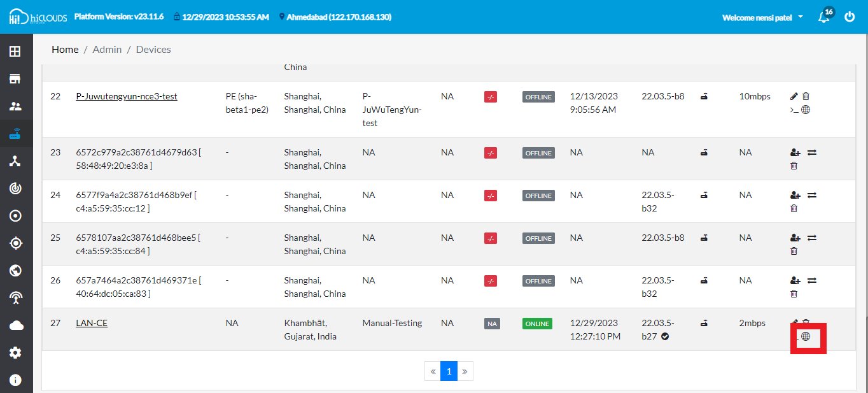Click the PE (sha-beta1-pe2) cell

pyautogui.click(x=247, y=103)
